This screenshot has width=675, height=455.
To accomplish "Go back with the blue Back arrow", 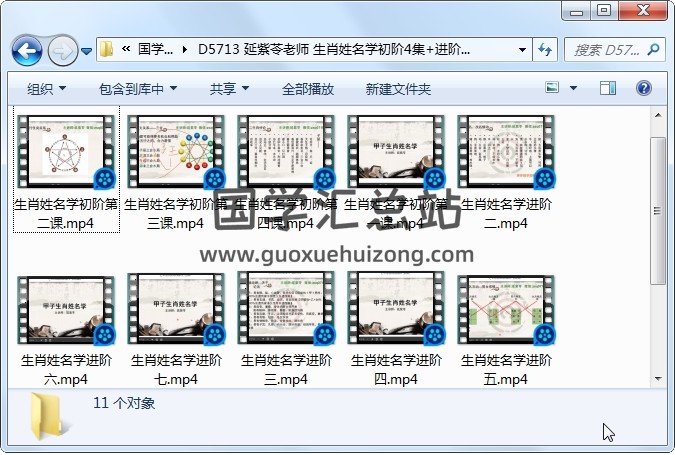I will tap(27, 51).
